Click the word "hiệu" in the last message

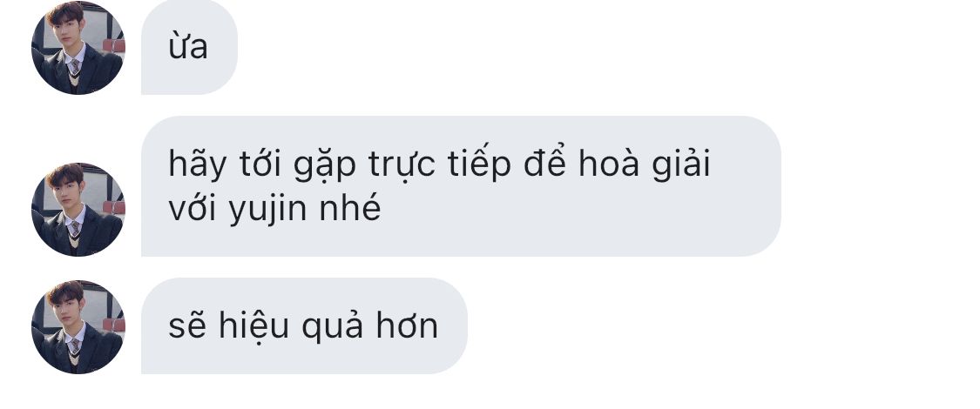[x=253, y=325]
